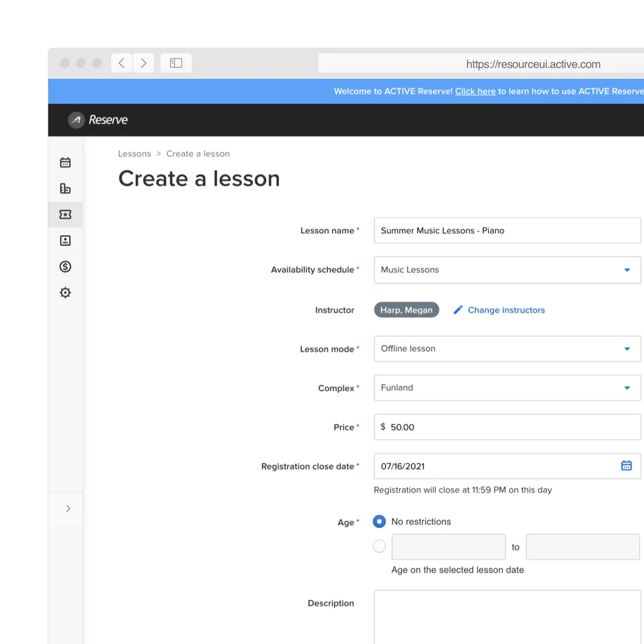Open the customer profile icon in sidebar
This screenshot has height=644, width=644.
point(66,241)
